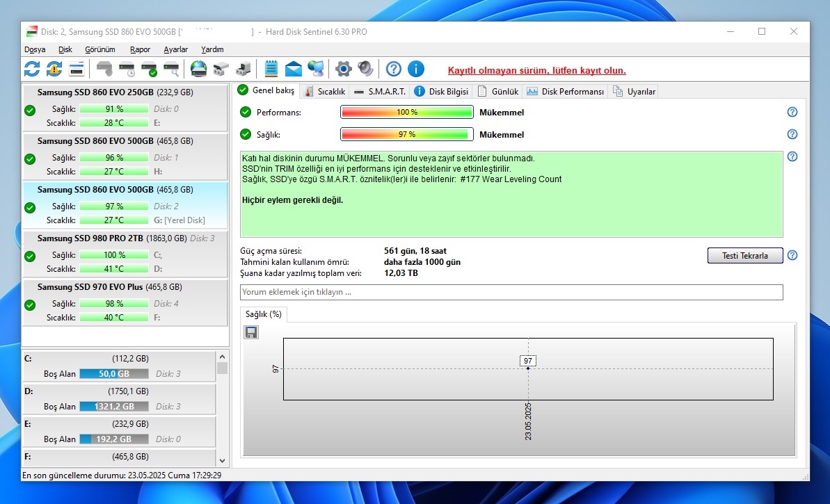Click help icon next to Sağlık Mükemmel row

click(x=792, y=134)
